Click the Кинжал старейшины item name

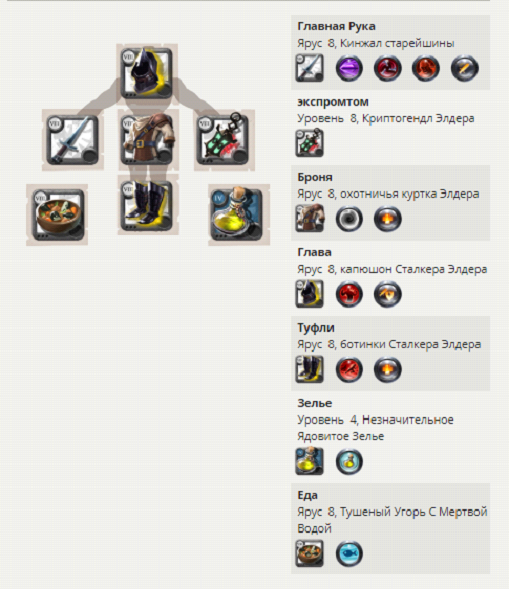(397, 43)
